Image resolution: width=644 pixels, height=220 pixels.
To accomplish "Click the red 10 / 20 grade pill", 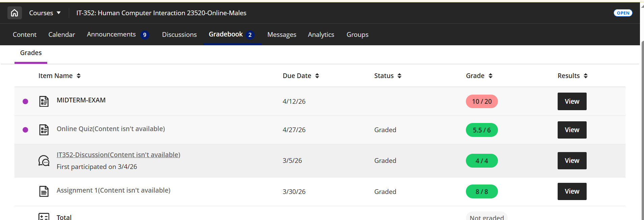I will coord(482,101).
